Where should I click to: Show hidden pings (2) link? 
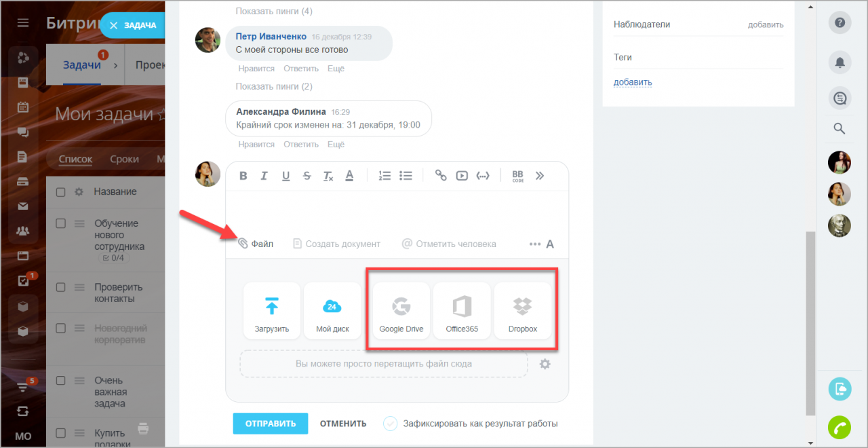pyautogui.click(x=274, y=86)
